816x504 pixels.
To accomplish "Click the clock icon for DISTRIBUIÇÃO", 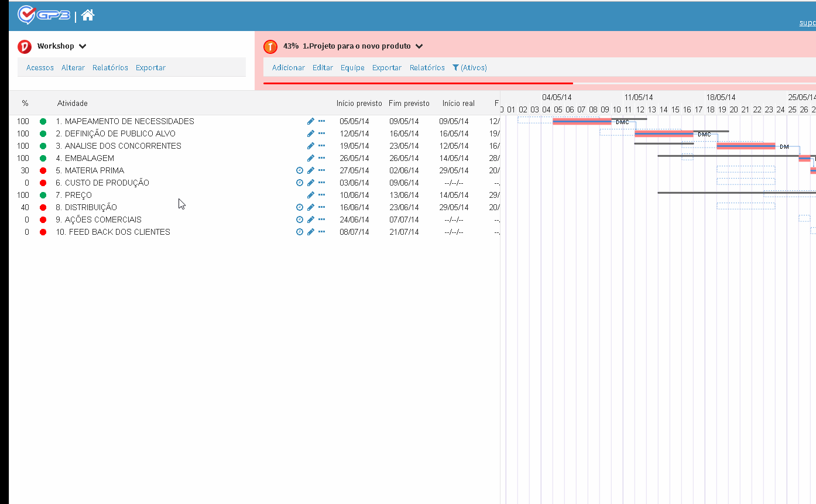I will pos(300,207).
